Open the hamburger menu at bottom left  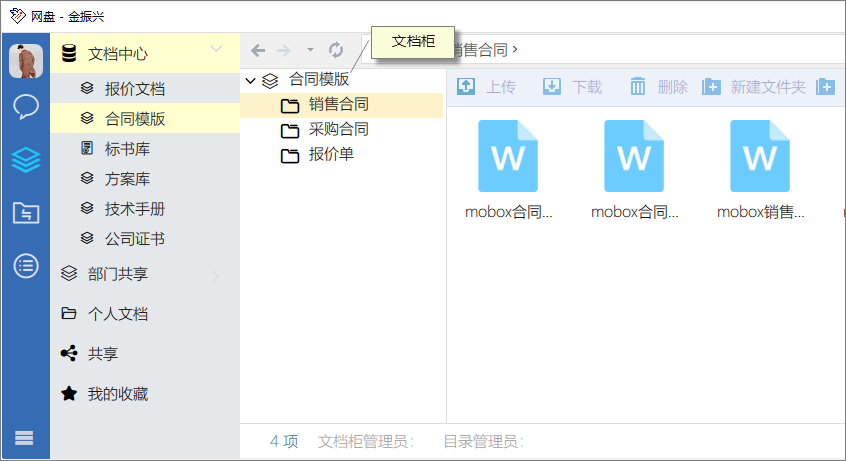click(x=24, y=438)
